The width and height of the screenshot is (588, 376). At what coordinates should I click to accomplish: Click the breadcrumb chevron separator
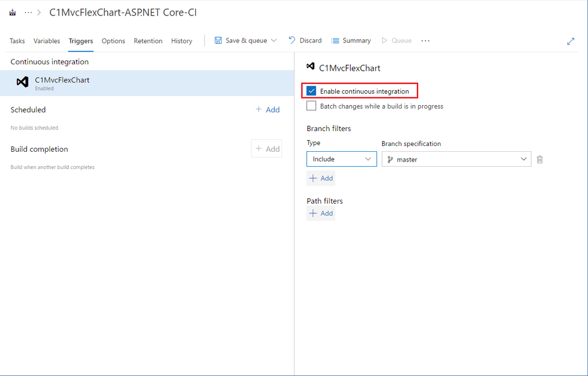click(x=40, y=13)
